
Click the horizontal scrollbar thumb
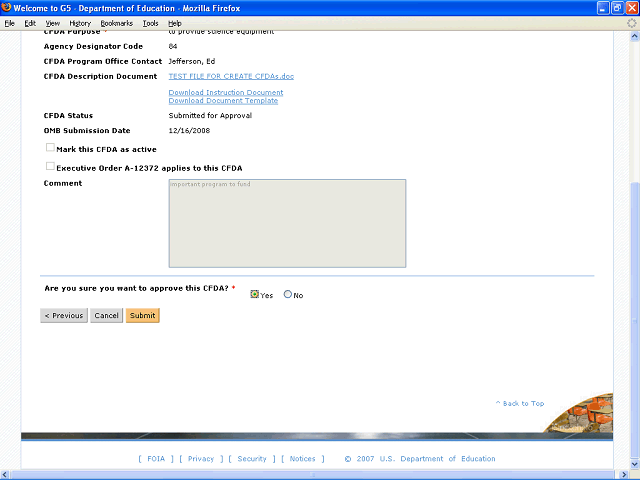click(313, 475)
